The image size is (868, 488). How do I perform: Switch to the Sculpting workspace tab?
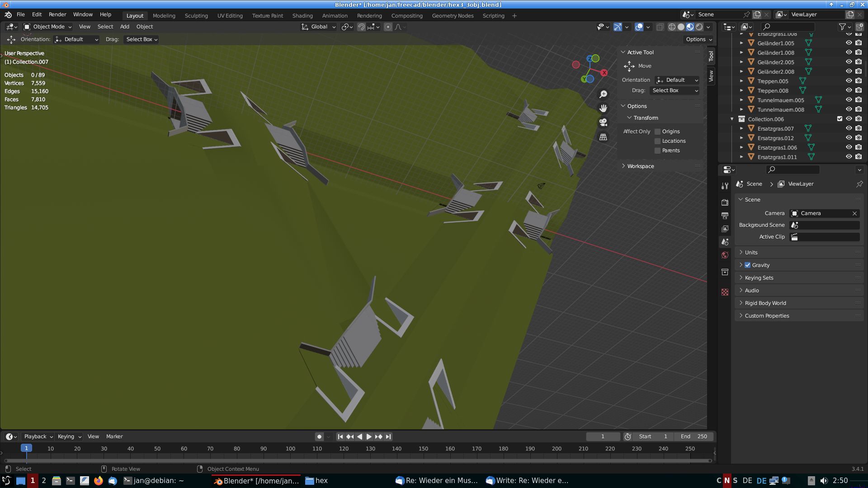[x=196, y=15]
